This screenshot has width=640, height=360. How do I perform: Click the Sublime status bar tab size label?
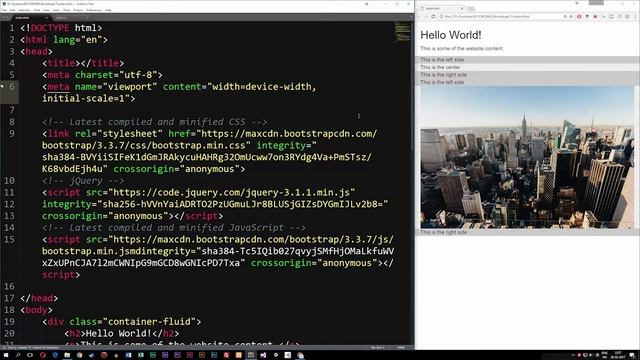(378, 348)
